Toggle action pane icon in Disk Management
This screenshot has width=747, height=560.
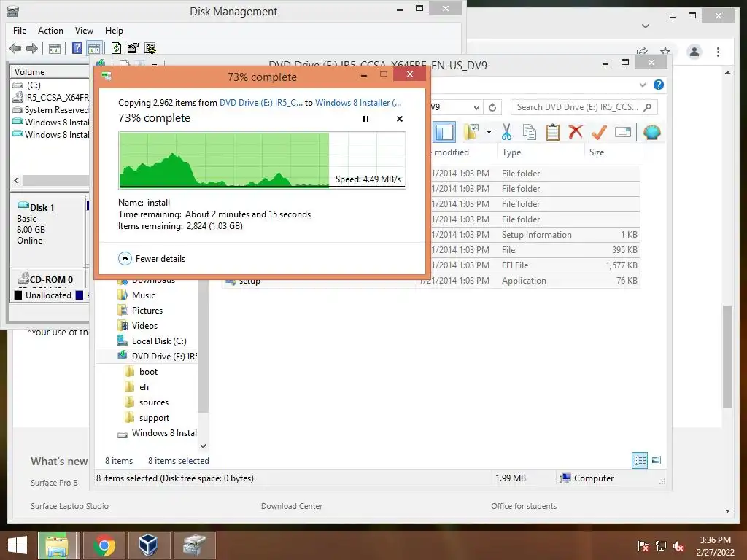pos(94,49)
